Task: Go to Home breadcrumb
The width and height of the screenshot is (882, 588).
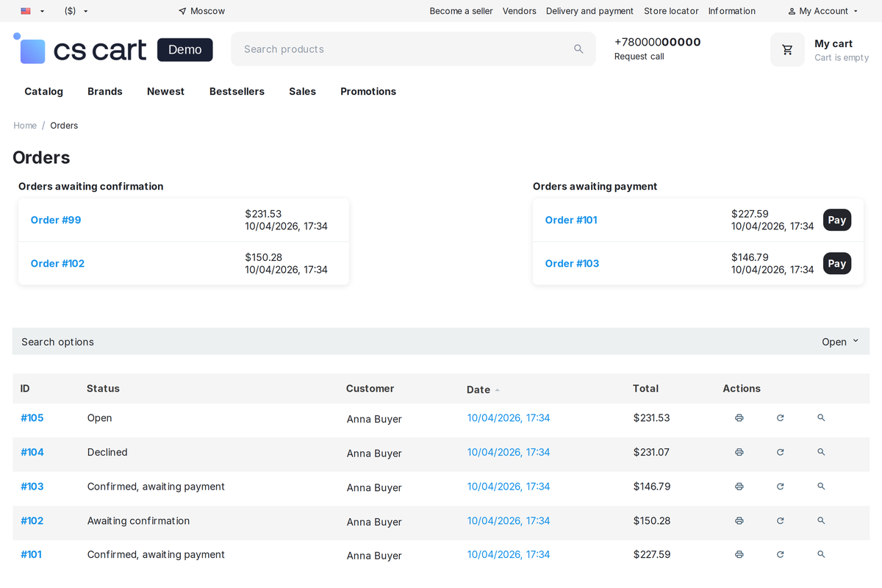Action: [25, 126]
